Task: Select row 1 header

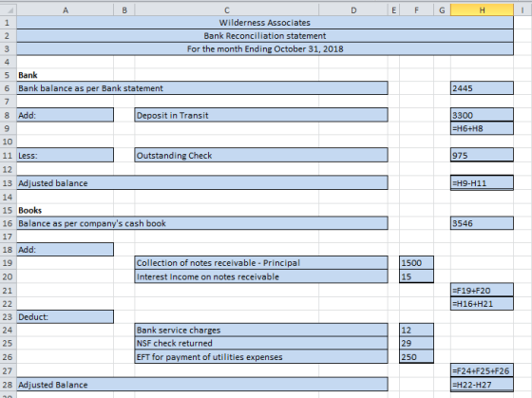Action: (x=9, y=23)
